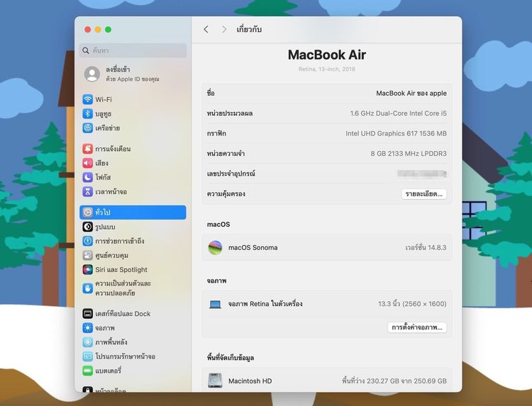The height and width of the screenshot is (406, 532).
Task: Sign in with Apple ID (ลงชื่อเข้า)
Action: [118, 69]
